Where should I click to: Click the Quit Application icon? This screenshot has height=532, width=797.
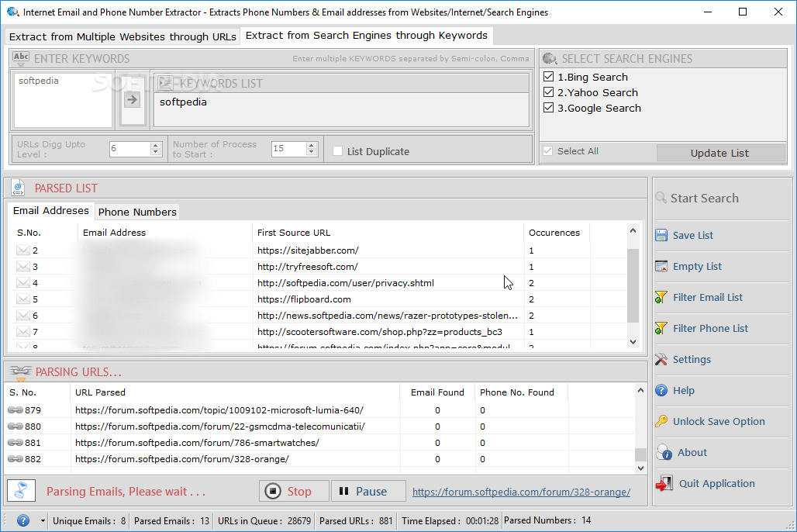(663, 483)
